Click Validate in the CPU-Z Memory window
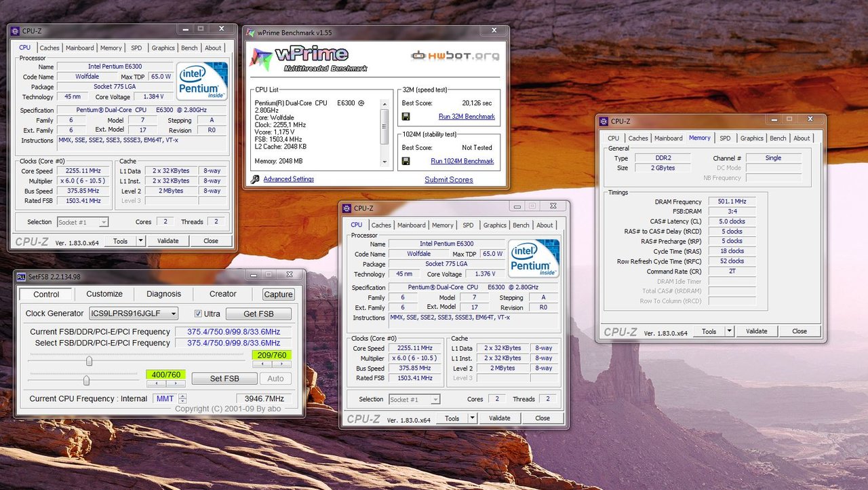This screenshot has height=490, width=868. pyautogui.click(x=757, y=331)
